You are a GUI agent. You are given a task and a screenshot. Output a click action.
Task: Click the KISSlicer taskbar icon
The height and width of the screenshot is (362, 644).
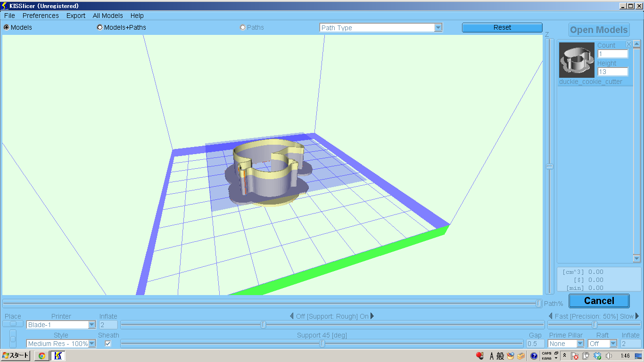58,356
